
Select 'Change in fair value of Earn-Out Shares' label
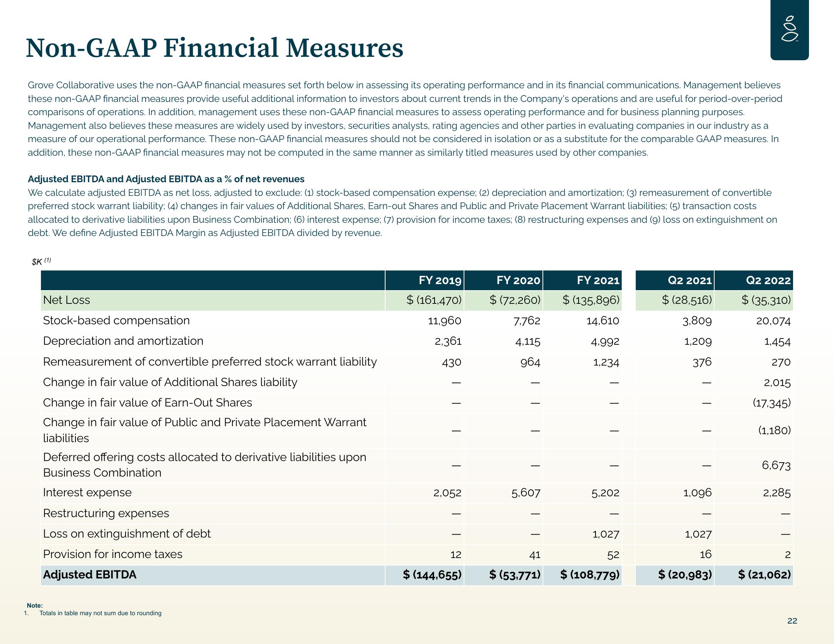[x=148, y=403]
